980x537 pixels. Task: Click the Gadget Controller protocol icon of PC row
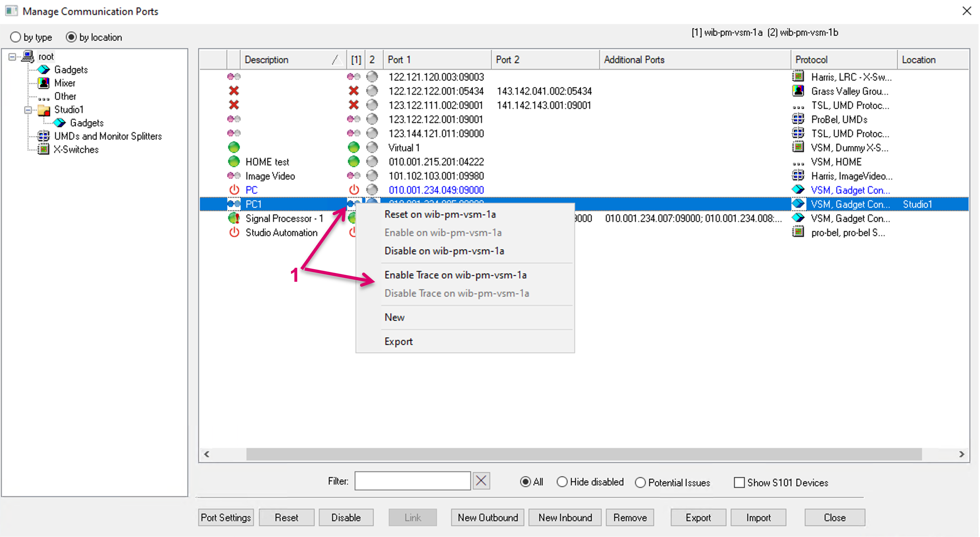pos(798,190)
